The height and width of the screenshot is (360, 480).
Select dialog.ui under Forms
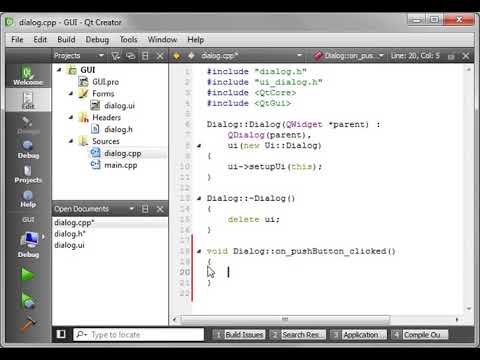tap(119, 106)
